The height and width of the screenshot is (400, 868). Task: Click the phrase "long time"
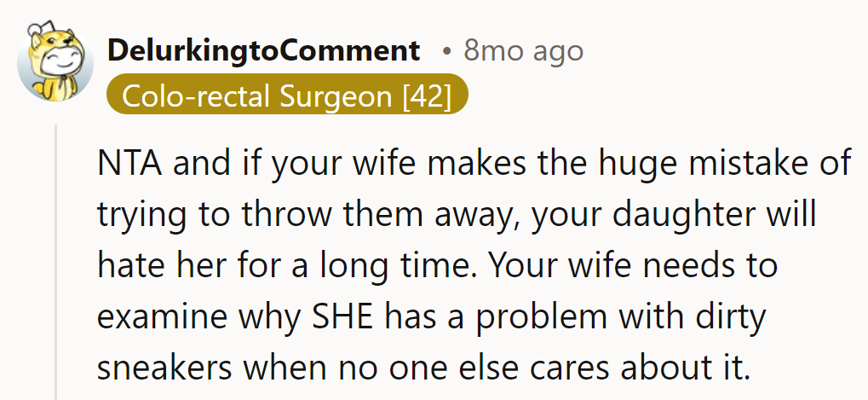(391, 266)
